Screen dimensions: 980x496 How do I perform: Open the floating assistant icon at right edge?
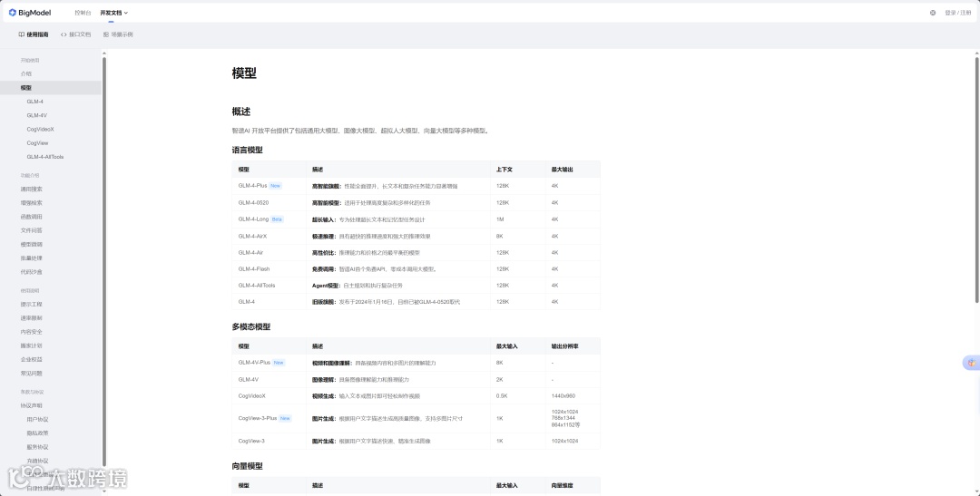971,363
